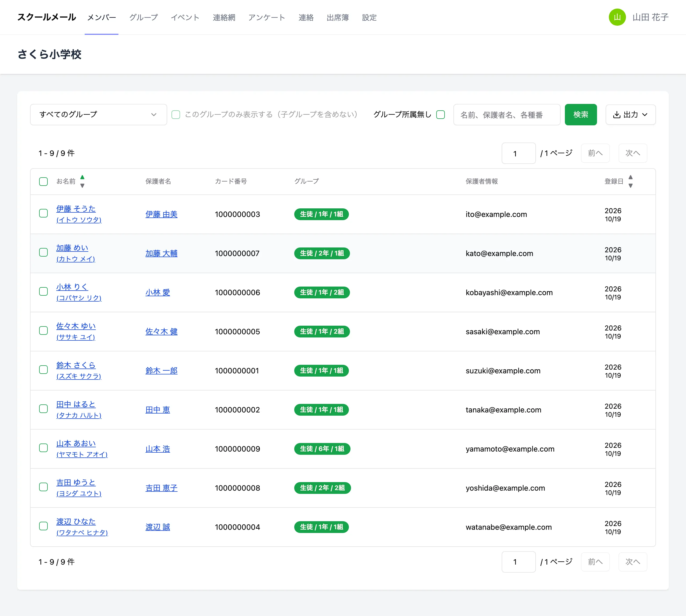Click the 生徒 / 2年 / 2組 group badge
The height and width of the screenshot is (616, 686).
[x=322, y=488]
